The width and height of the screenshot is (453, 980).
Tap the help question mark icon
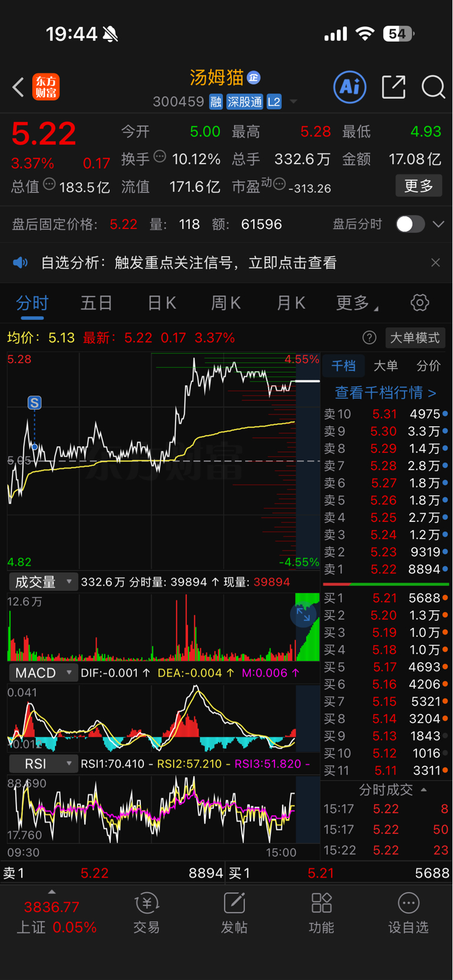(x=369, y=338)
